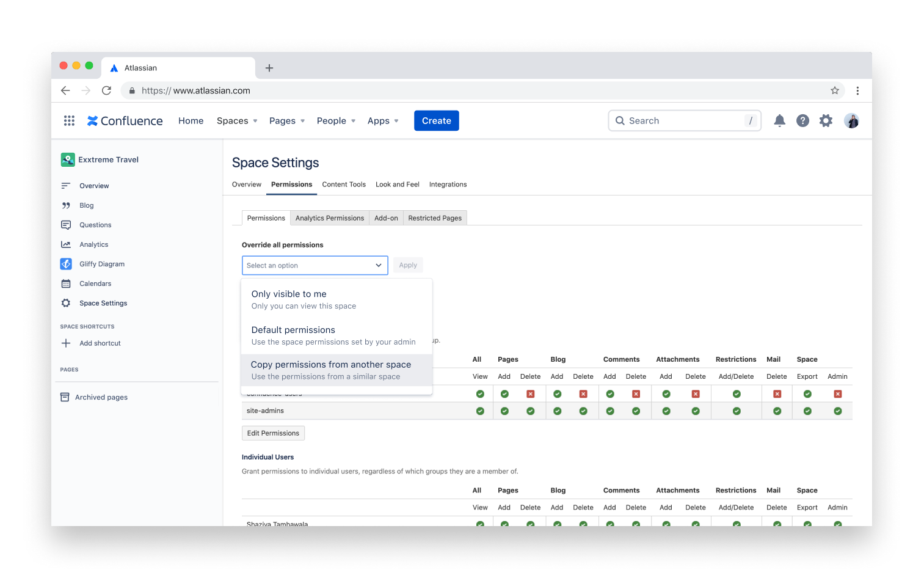The width and height of the screenshot is (924, 578).
Task: Open the Select an option dropdown
Action: click(315, 265)
